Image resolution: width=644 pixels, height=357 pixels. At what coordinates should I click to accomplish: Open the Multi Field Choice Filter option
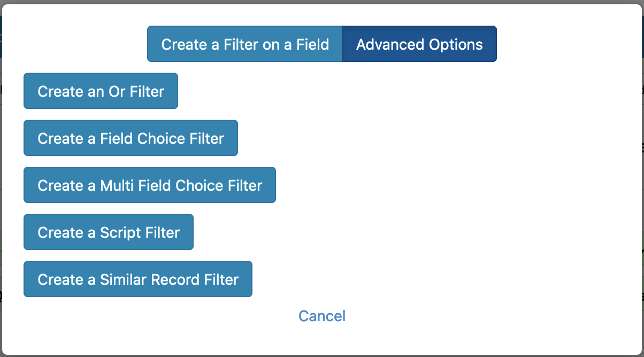149,185
